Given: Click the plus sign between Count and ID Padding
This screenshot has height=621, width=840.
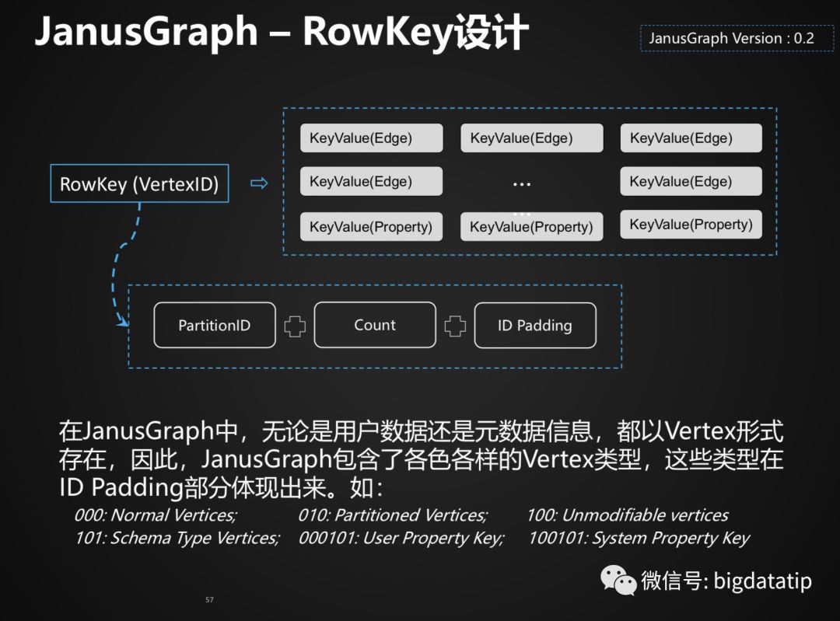Looking at the screenshot, I should (x=455, y=326).
